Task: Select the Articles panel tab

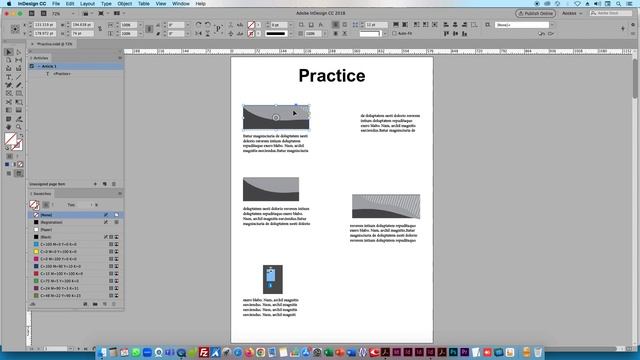Action: click(40, 58)
